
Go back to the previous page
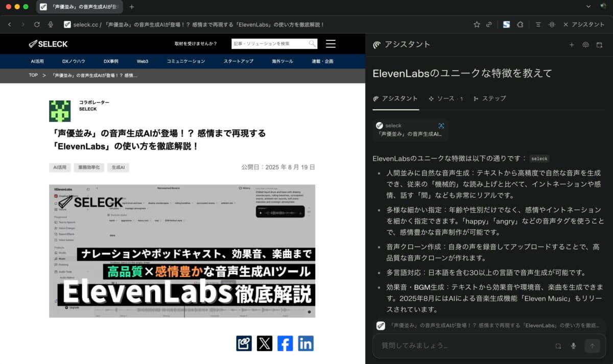(x=10, y=25)
